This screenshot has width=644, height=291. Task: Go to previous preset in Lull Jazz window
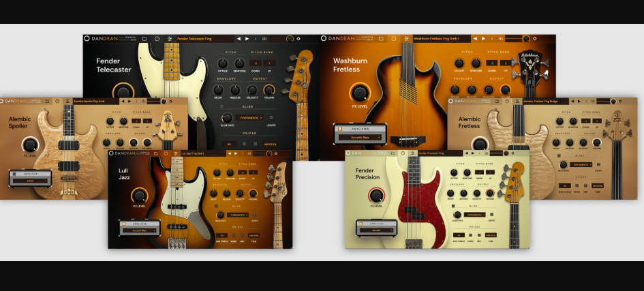[x=230, y=153]
